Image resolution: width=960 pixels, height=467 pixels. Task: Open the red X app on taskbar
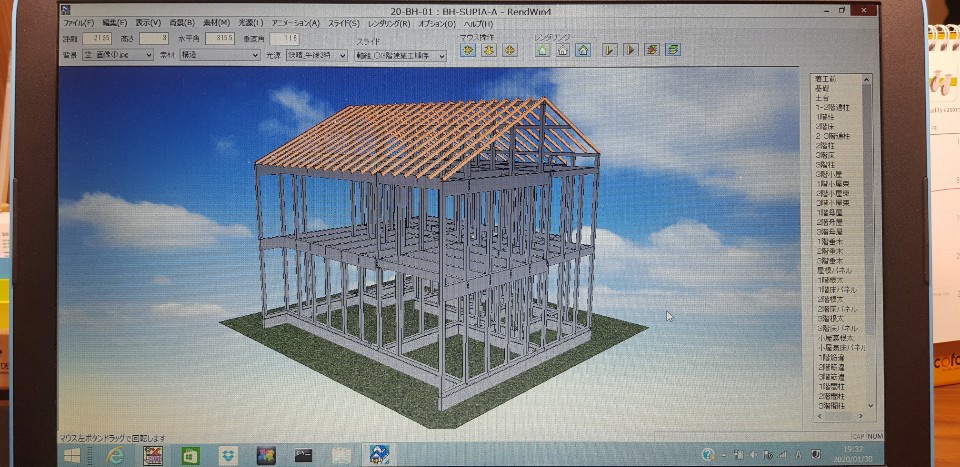click(152, 455)
